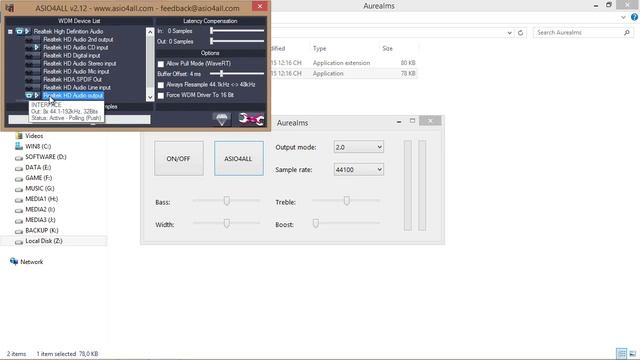This screenshot has height=360, width=640.
Task: Click the ASIO4ALL title bar app icon
Action: [x=10, y=7]
